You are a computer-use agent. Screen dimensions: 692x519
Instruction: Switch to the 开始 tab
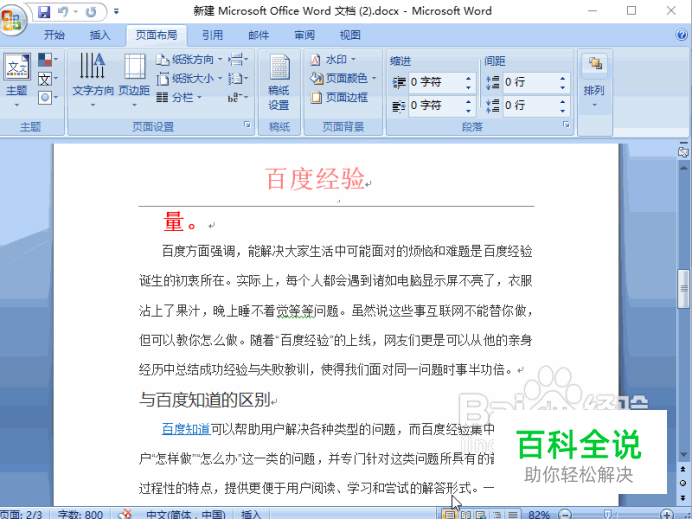click(54, 35)
